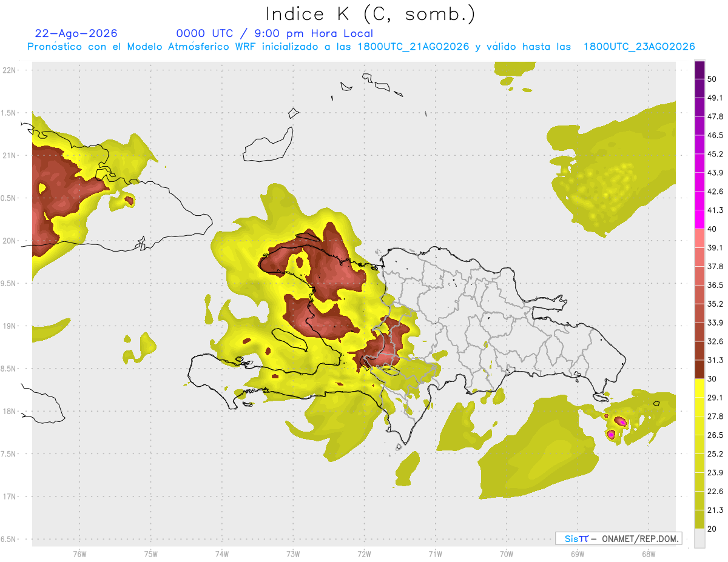Click the "42.6" legend value
This screenshot has height=562, width=728.
tap(716, 192)
